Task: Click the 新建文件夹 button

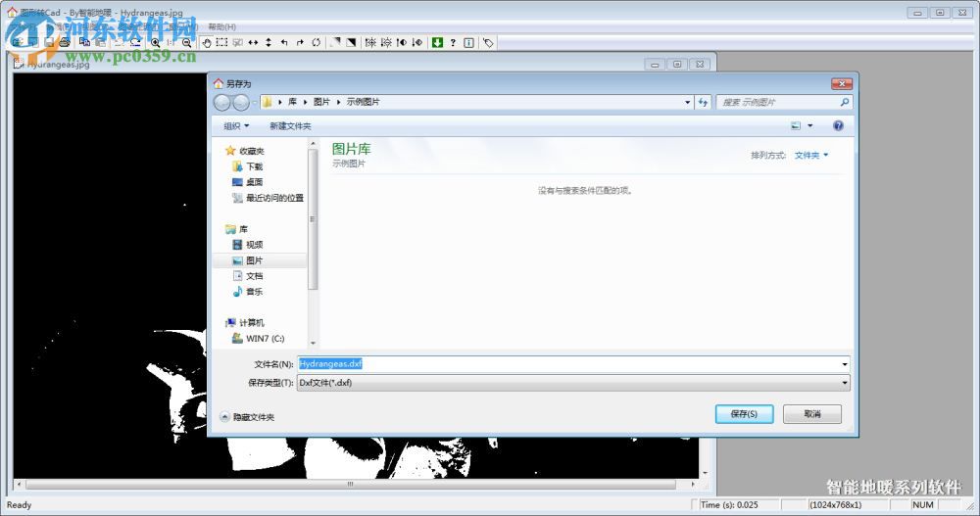Action: (x=290, y=125)
